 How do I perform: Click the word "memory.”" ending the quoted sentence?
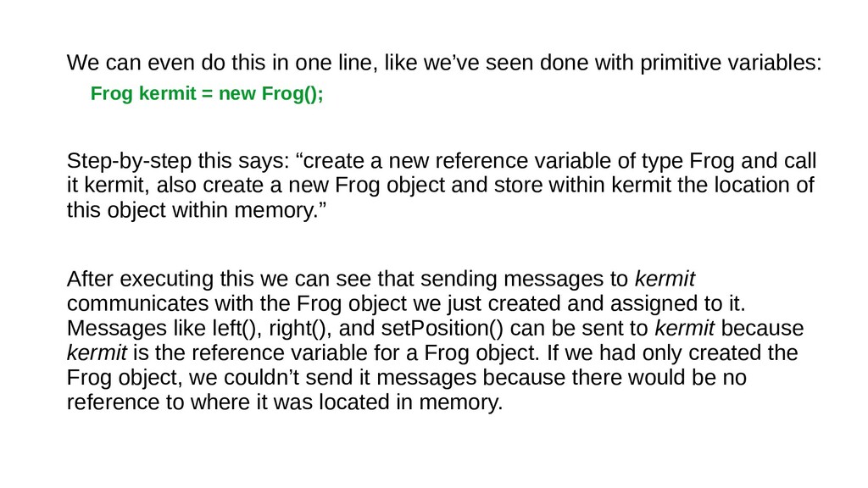point(280,210)
